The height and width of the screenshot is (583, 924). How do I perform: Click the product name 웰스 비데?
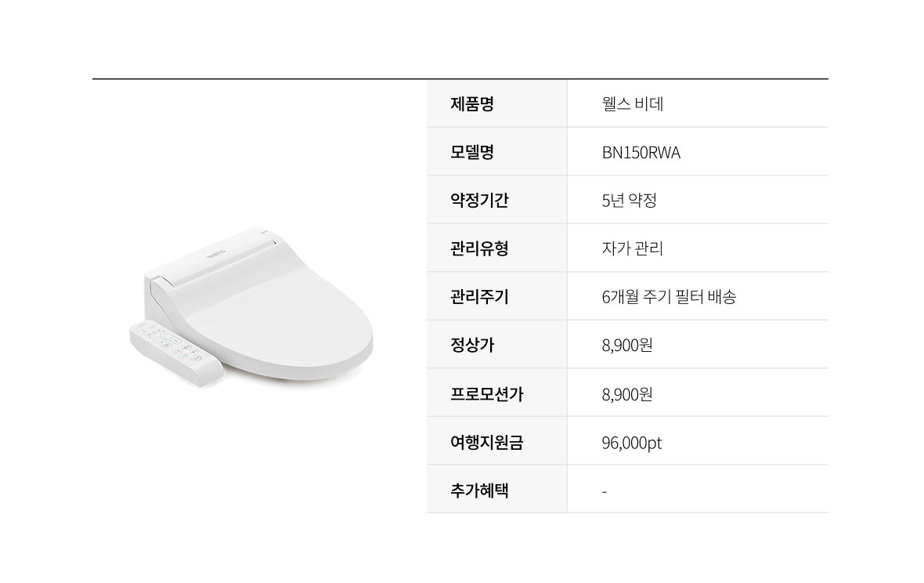pyautogui.click(x=632, y=103)
